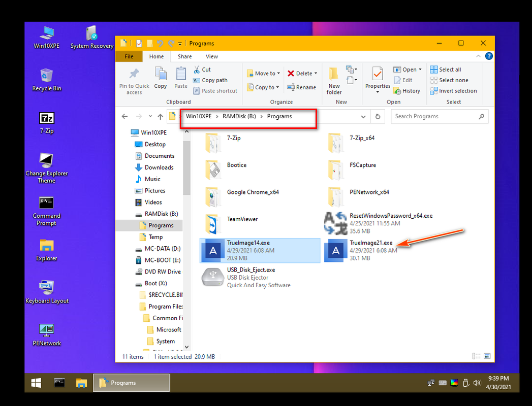Click RAMDisk (B:) in address breadcrumb
This screenshot has width=532, height=406.
tap(239, 116)
